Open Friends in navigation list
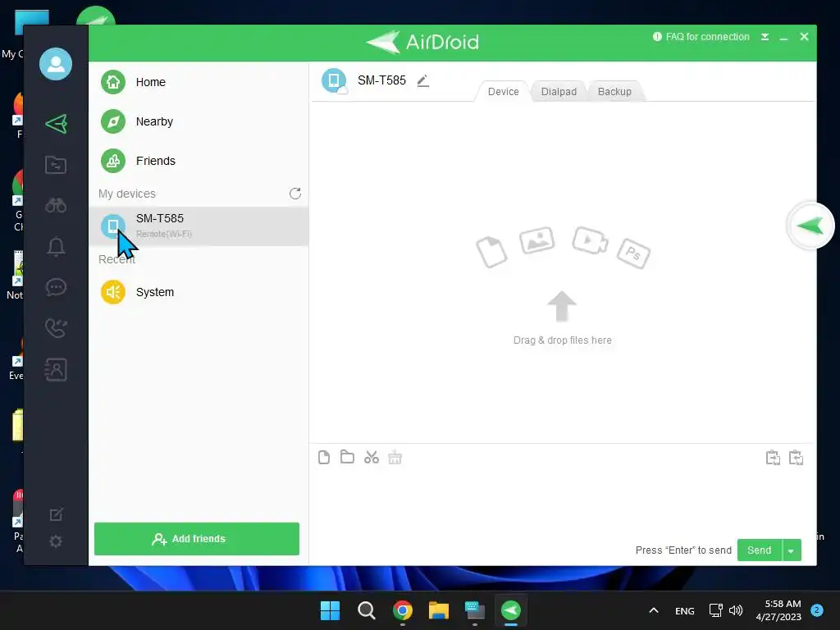Screen dimensions: 840x630 tap(199, 161)
